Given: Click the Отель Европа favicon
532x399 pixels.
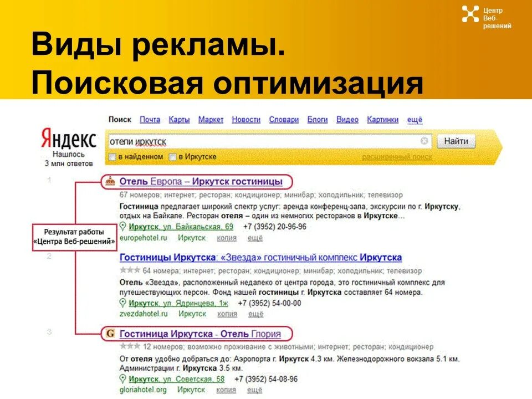Looking at the screenshot, I should click(x=110, y=182).
